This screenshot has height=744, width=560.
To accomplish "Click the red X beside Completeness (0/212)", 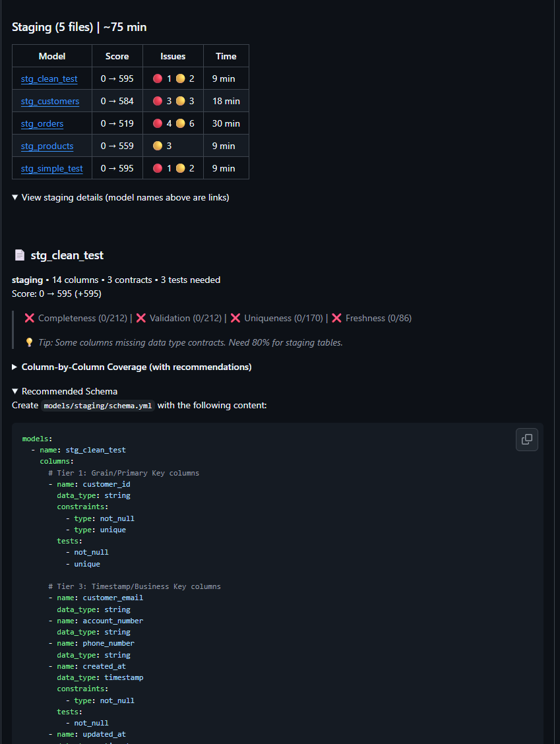I will coord(30,318).
